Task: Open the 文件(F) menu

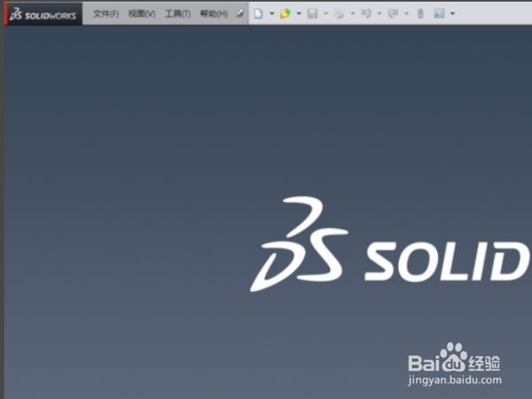Action: pos(106,13)
